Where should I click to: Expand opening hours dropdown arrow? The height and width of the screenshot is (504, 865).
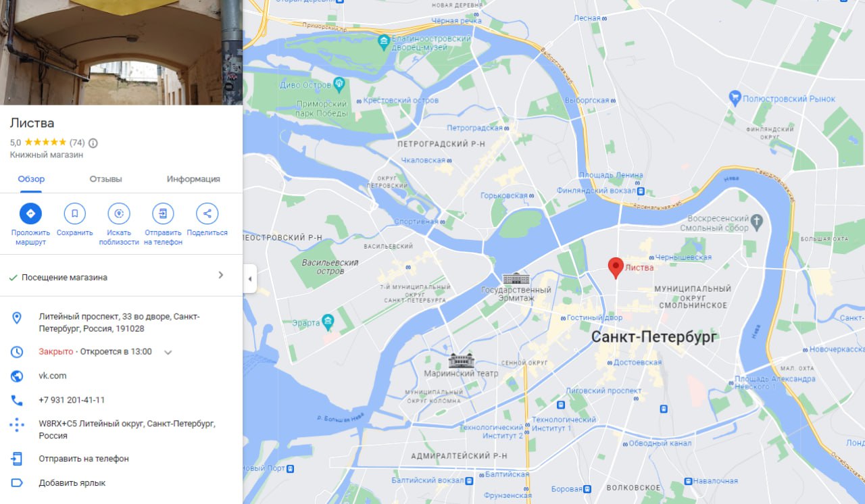click(168, 352)
